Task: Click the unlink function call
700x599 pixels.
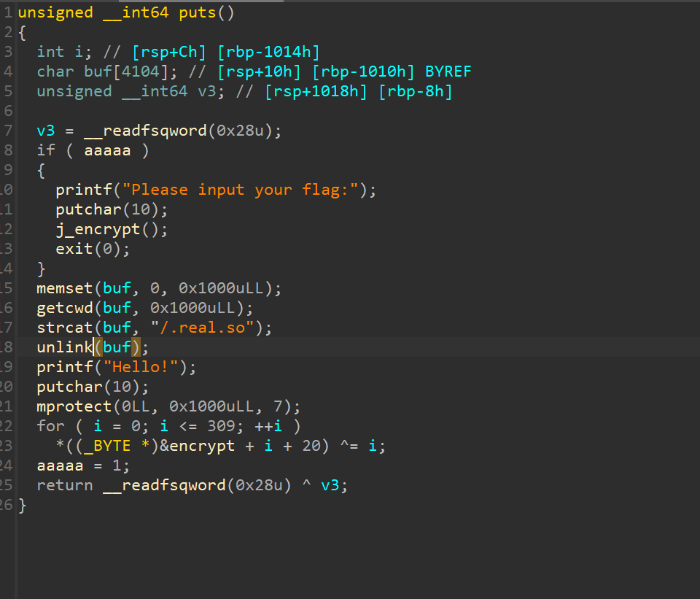Action: [65, 347]
